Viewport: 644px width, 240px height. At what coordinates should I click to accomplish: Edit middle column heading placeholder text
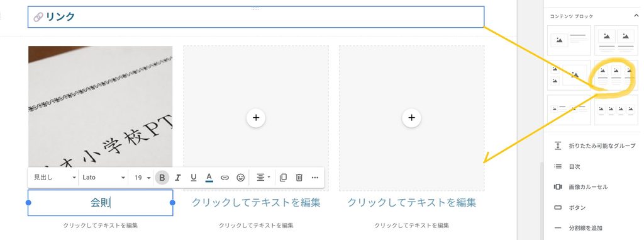(256, 203)
